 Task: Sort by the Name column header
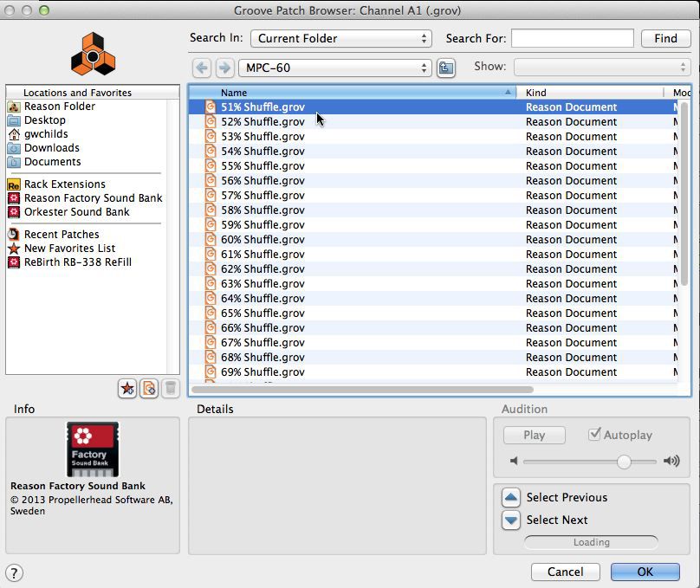[x=353, y=93]
